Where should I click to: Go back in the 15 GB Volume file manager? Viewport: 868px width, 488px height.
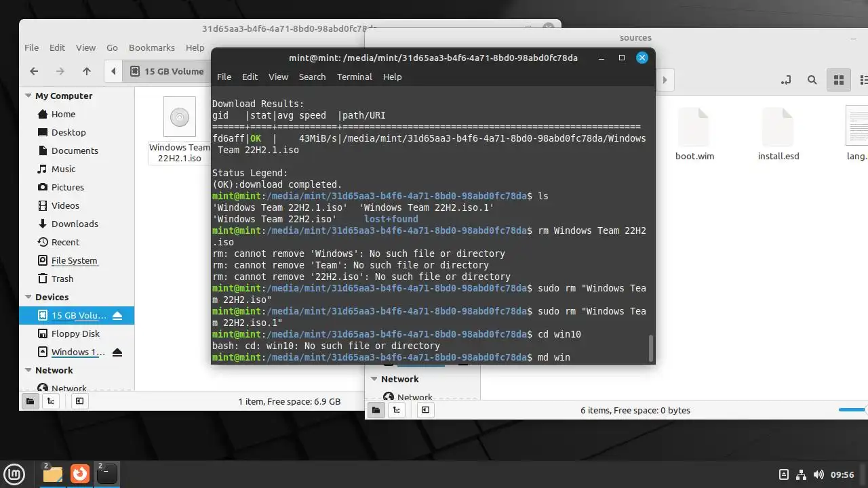(34, 71)
